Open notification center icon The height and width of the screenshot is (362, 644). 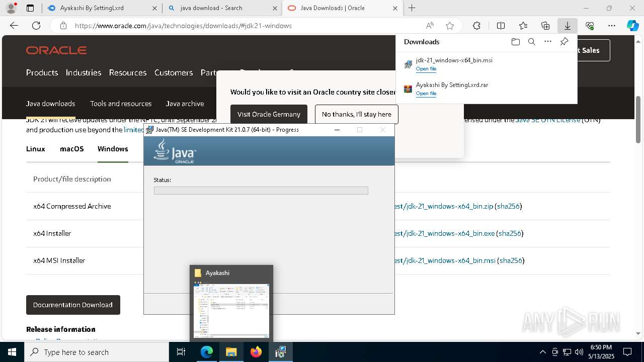coord(627,352)
